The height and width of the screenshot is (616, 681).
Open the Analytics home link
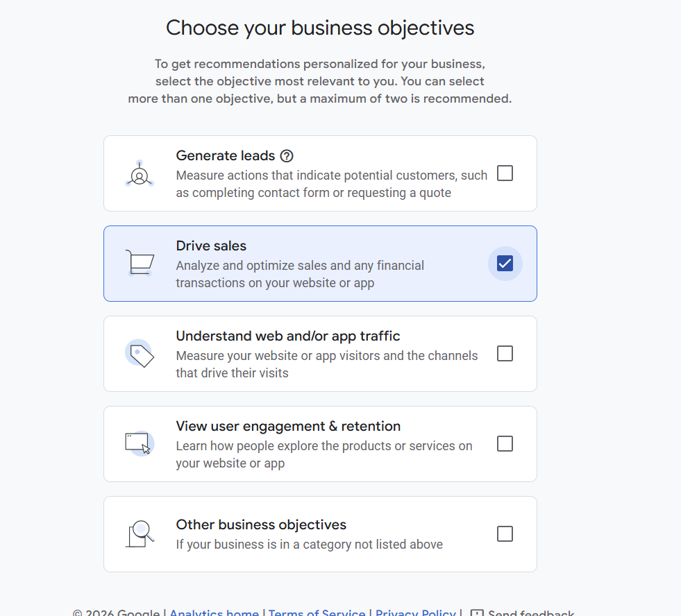[x=214, y=613]
